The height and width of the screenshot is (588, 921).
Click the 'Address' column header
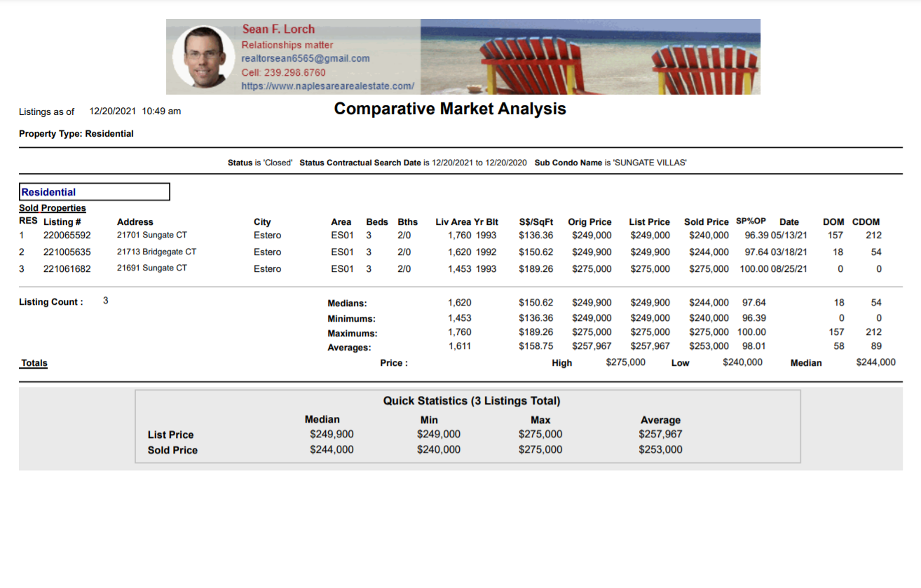[135, 222]
